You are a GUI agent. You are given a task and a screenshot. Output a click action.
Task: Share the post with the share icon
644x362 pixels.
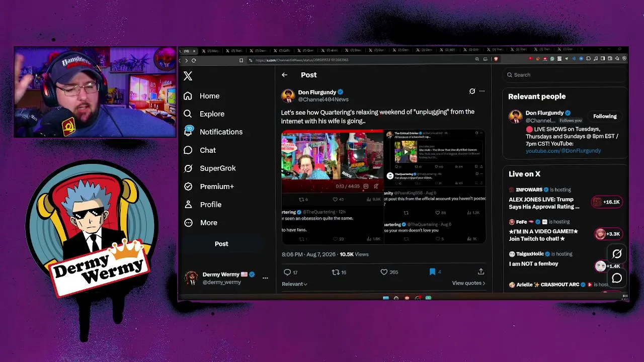coord(481,271)
